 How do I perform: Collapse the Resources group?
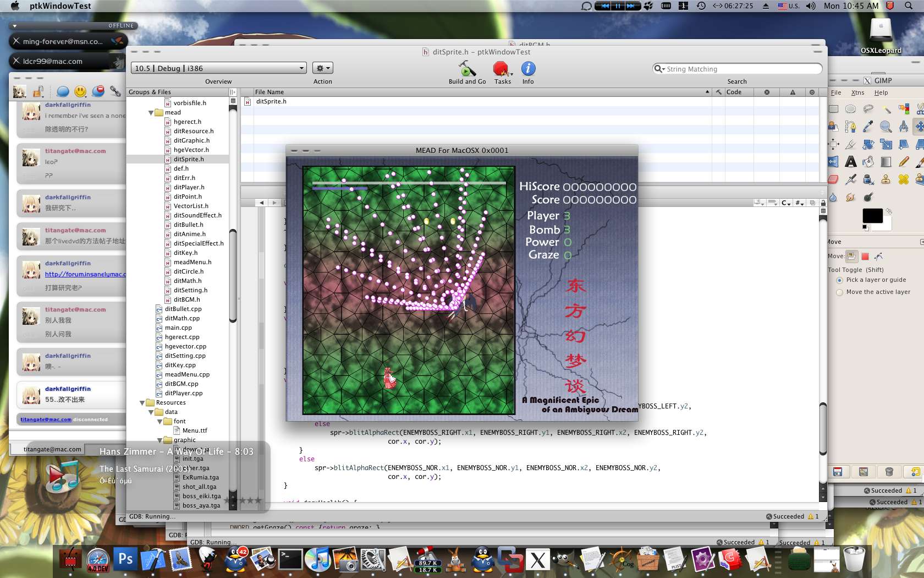click(142, 403)
